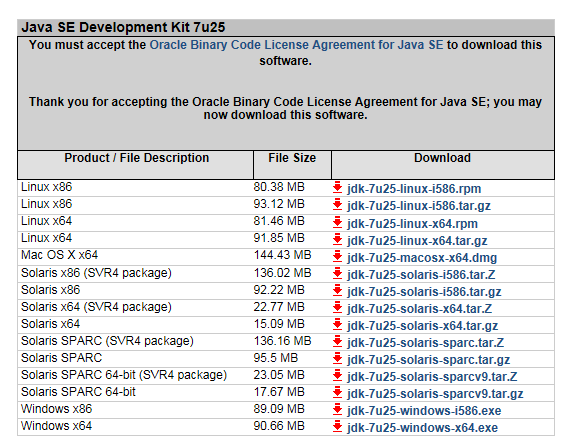The image size is (571, 437).
Task: Click the 91.85 MB file size
Action: tap(279, 238)
